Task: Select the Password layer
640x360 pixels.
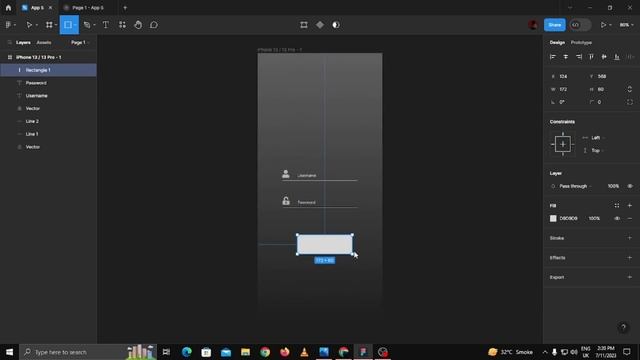Action: 48,83
